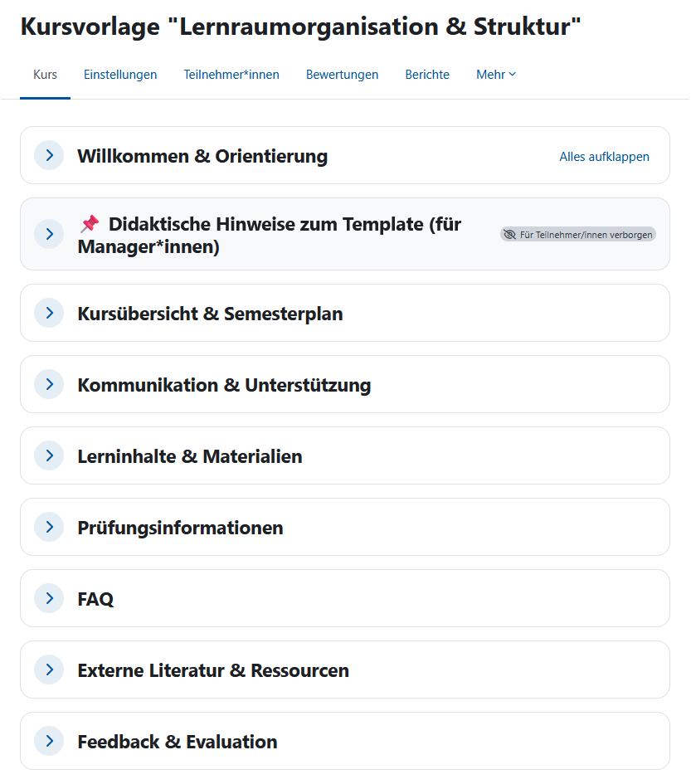Expand the "Feedback & Evaluation" section
The image size is (691, 784).
tap(48, 740)
